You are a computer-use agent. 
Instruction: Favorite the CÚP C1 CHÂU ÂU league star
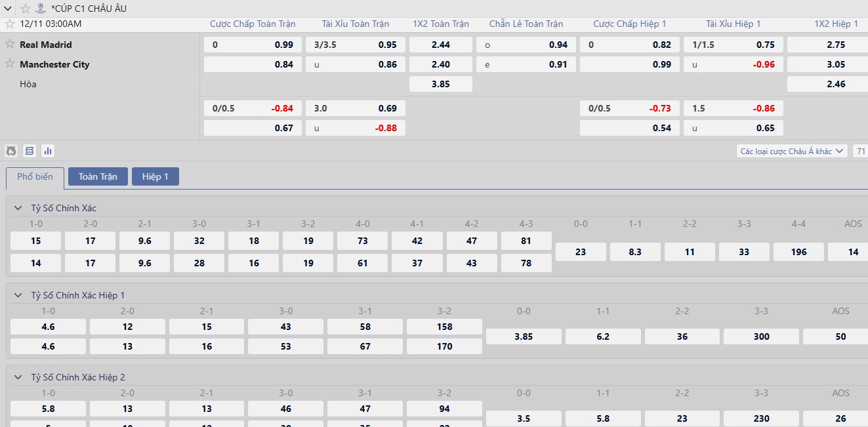(x=26, y=9)
